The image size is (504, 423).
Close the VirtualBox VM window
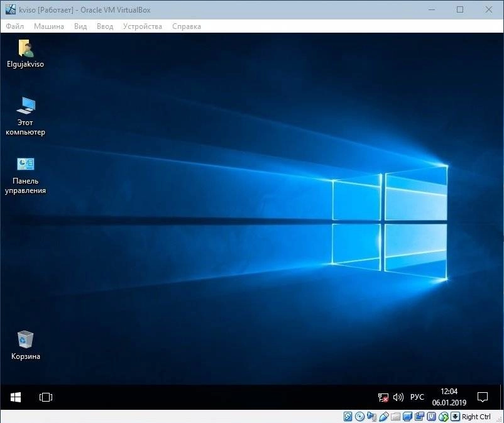[488, 9]
